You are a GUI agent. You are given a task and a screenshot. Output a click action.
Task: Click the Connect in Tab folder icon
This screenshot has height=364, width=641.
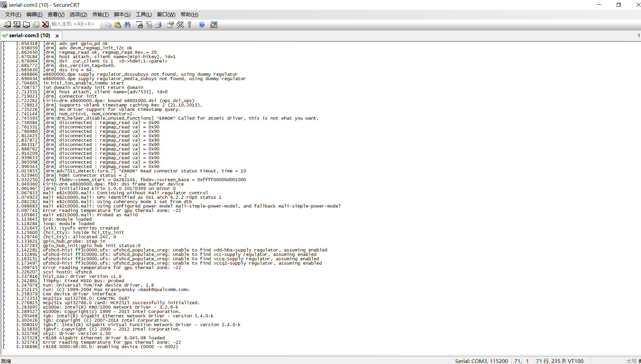click(x=26, y=25)
